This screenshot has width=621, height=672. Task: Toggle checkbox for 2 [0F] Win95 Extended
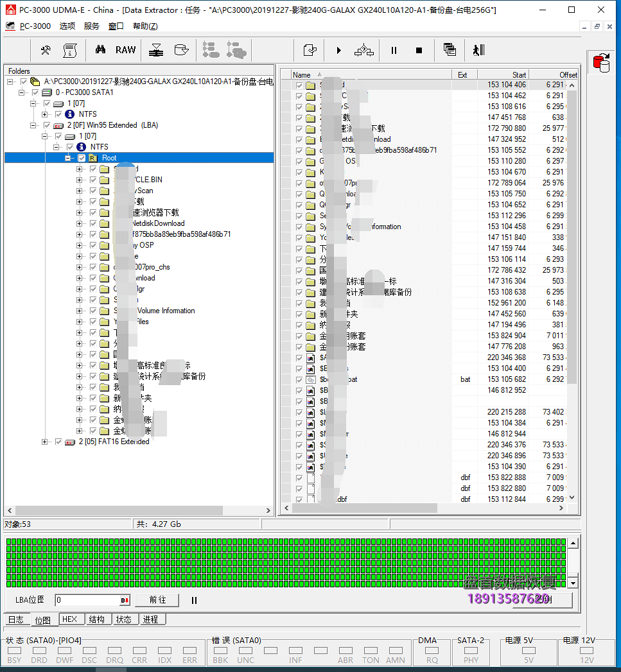pos(47,126)
